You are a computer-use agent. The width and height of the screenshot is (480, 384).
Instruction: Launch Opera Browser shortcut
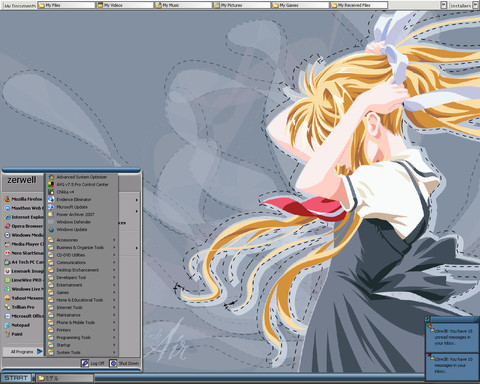[23, 226]
